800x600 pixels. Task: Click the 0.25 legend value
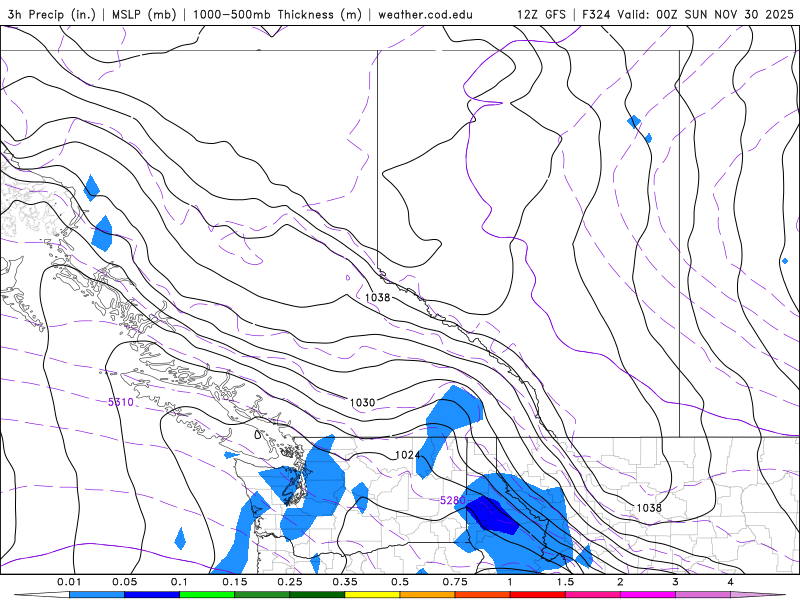(290, 582)
